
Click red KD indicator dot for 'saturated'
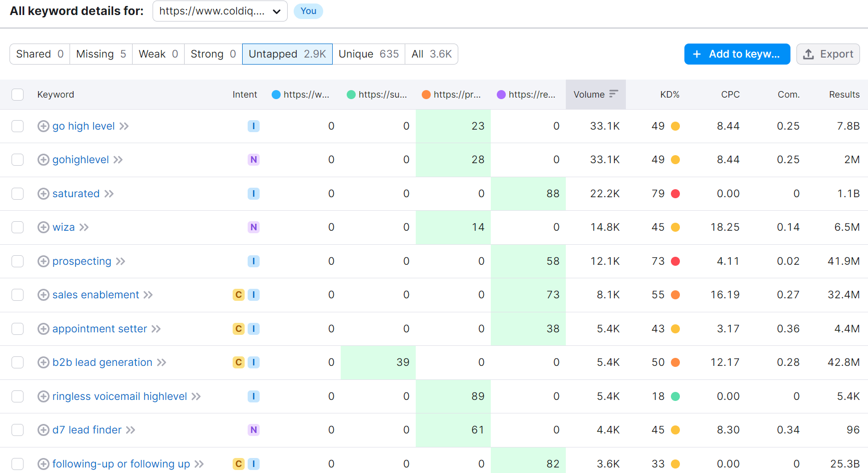(x=675, y=194)
